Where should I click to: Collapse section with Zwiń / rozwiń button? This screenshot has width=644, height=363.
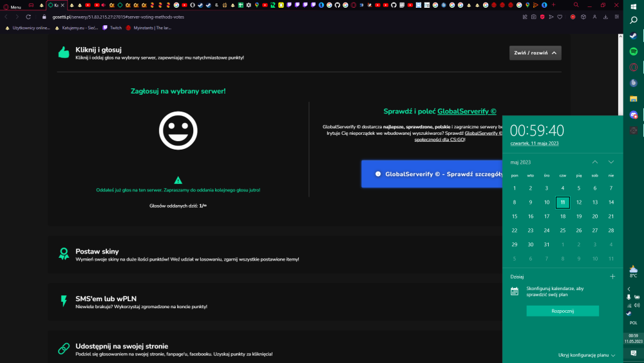[535, 53]
